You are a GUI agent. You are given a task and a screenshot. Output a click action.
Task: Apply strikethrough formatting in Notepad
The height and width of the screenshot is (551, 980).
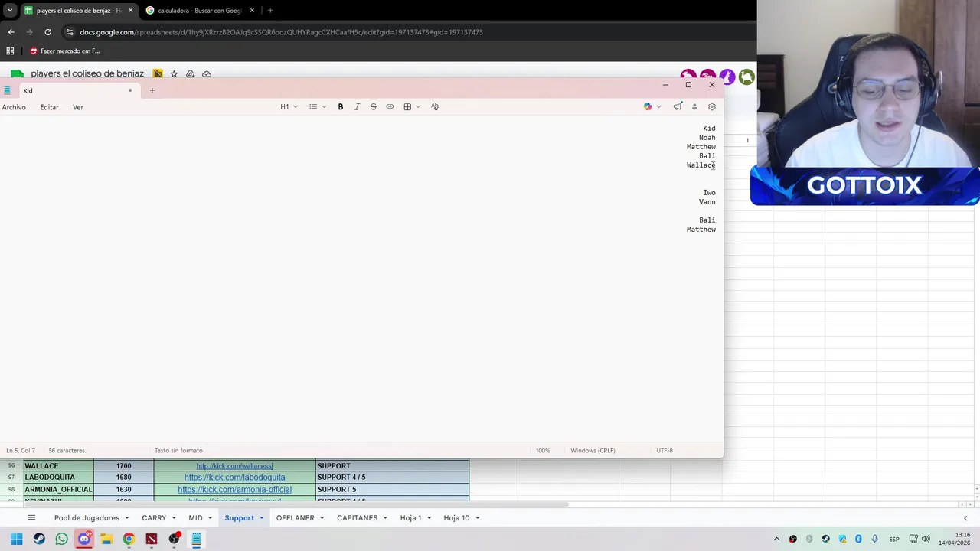coord(373,107)
